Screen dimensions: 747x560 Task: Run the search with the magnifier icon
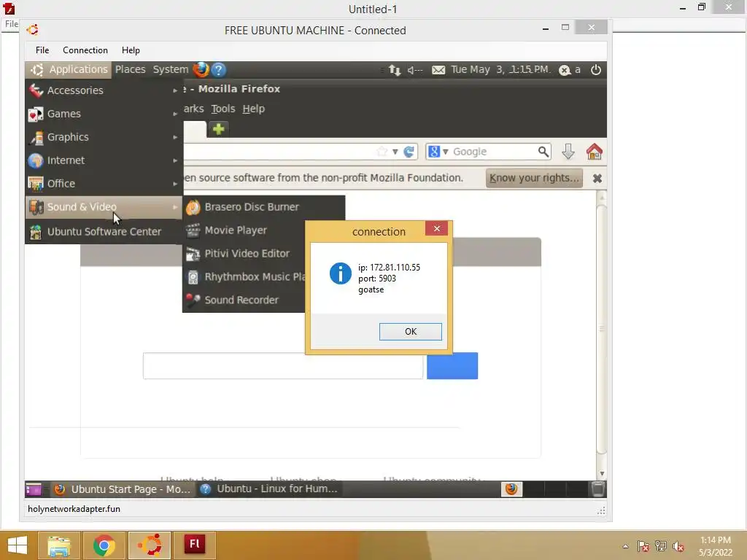543,152
